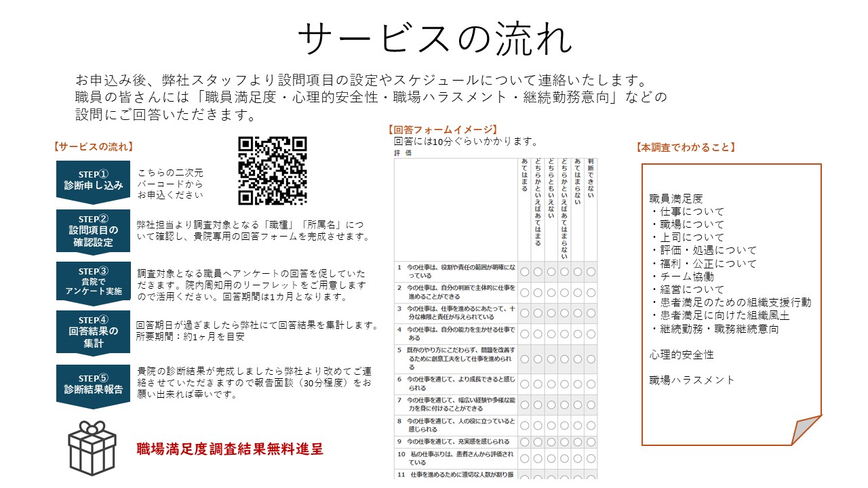
Task: Click question 10 患者さんから評価 text
Action: coord(456,458)
